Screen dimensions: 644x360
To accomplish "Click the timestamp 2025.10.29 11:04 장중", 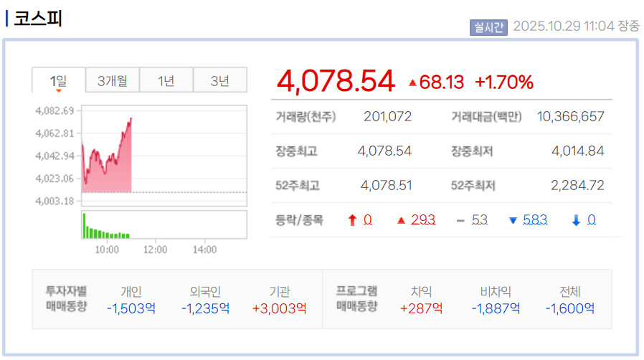I will (577, 27).
